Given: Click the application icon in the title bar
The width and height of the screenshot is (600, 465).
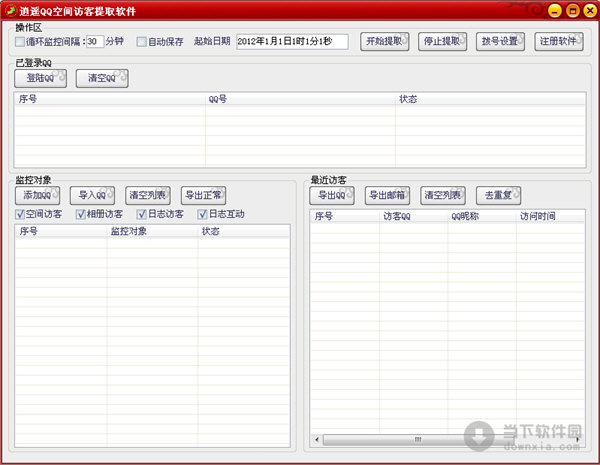Looking at the screenshot, I should 10,10.
